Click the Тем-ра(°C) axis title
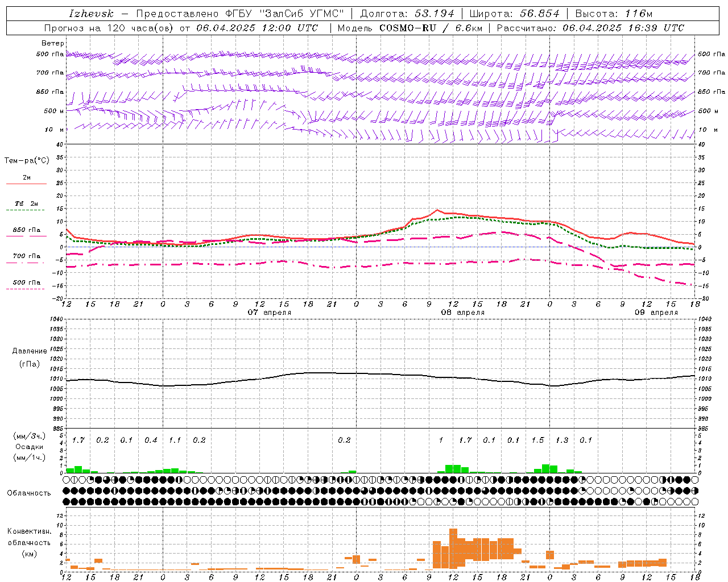The height and width of the screenshot is (582, 728). coord(27,161)
